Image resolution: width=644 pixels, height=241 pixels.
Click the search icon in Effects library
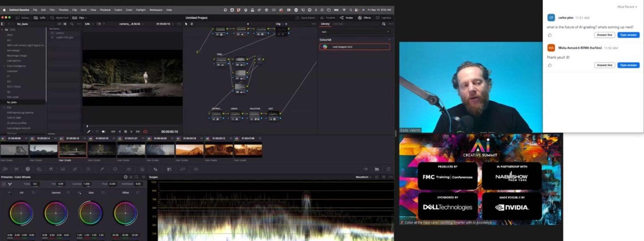[x=383, y=24]
